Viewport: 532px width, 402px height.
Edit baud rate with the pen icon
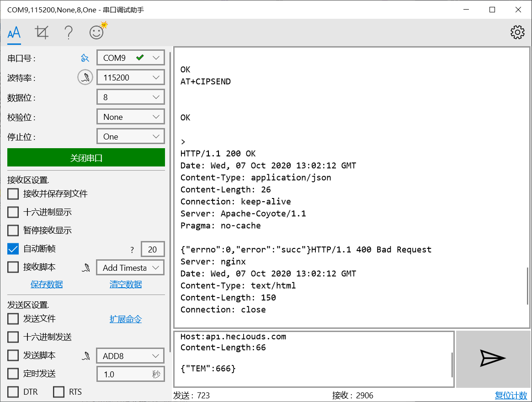coord(85,77)
